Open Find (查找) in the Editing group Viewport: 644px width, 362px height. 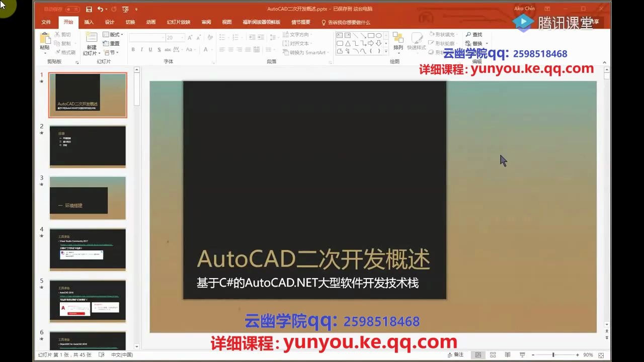[x=473, y=34]
